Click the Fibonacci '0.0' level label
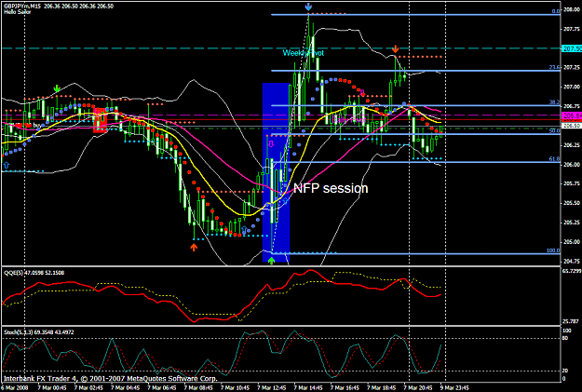Screen dimensions: 582x392 click(556, 11)
